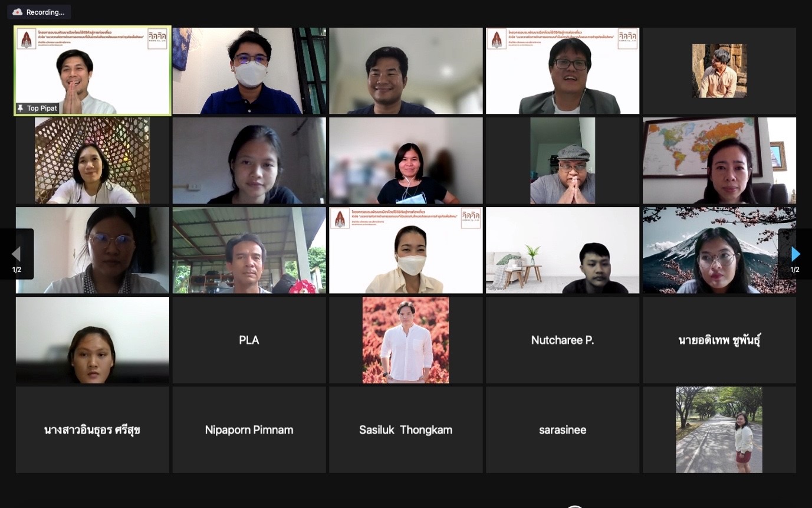
Task: Select the Nipaporn Pimnam participant tile
Action: coord(249,430)
